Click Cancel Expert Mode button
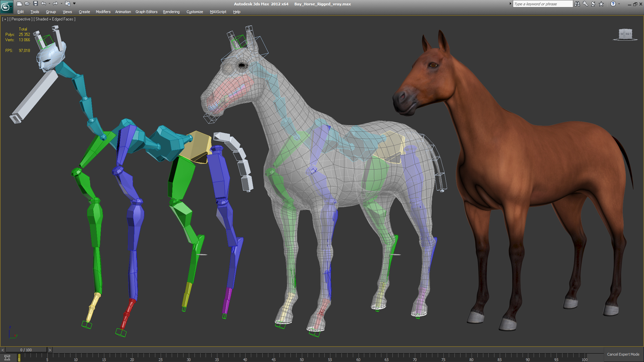 click(x=623, y=354)
